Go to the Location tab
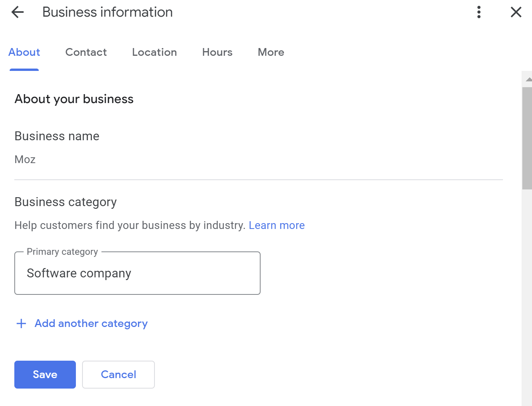532x406 pixels. (x=154, y=52)
